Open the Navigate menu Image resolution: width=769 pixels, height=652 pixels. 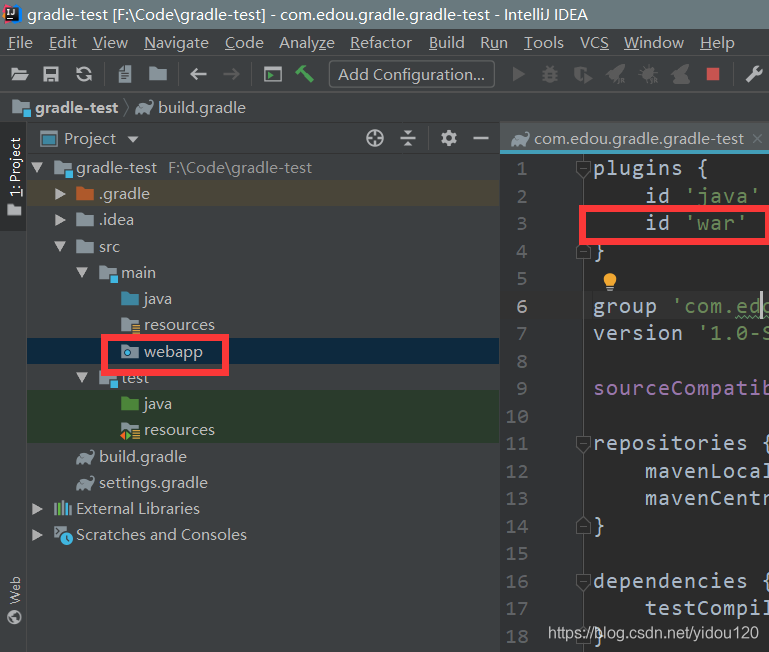[177, 43]
